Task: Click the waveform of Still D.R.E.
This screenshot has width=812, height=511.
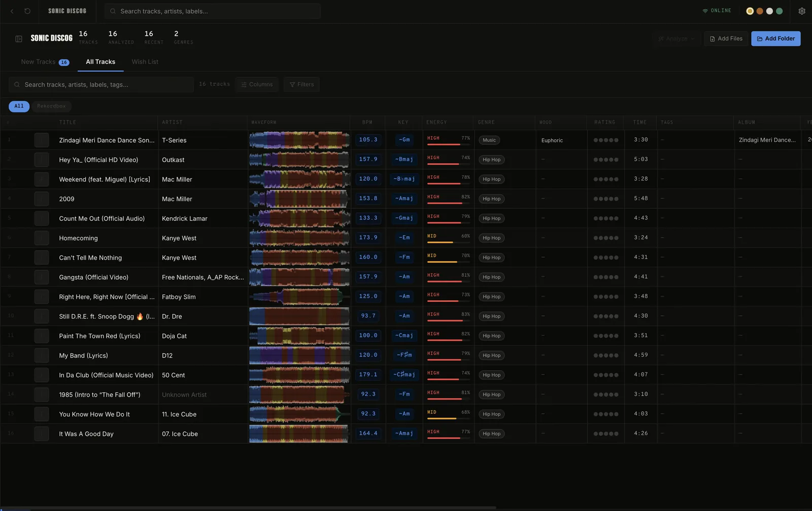Action: (x=299, y=316)
